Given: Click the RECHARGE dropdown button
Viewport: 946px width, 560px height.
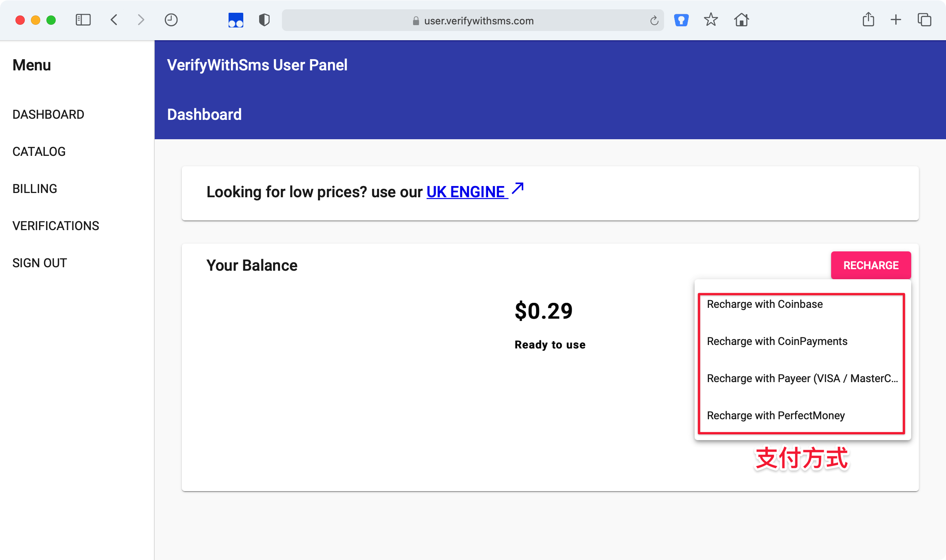Looking at the screenshot, I should (871, 265).
